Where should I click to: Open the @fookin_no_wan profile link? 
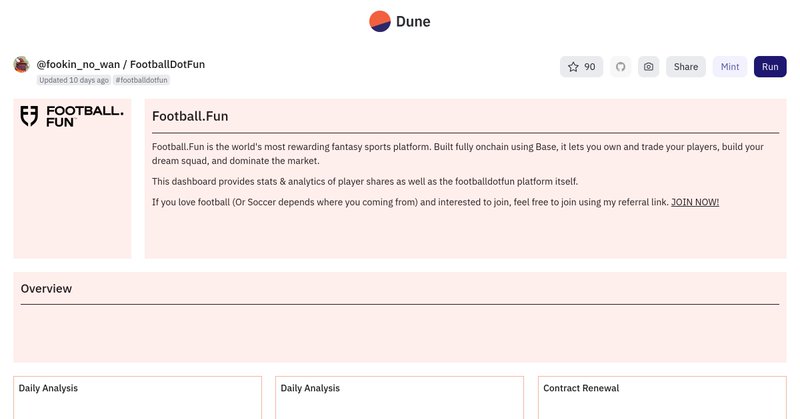pyautogui.click(x=78, y=64)
